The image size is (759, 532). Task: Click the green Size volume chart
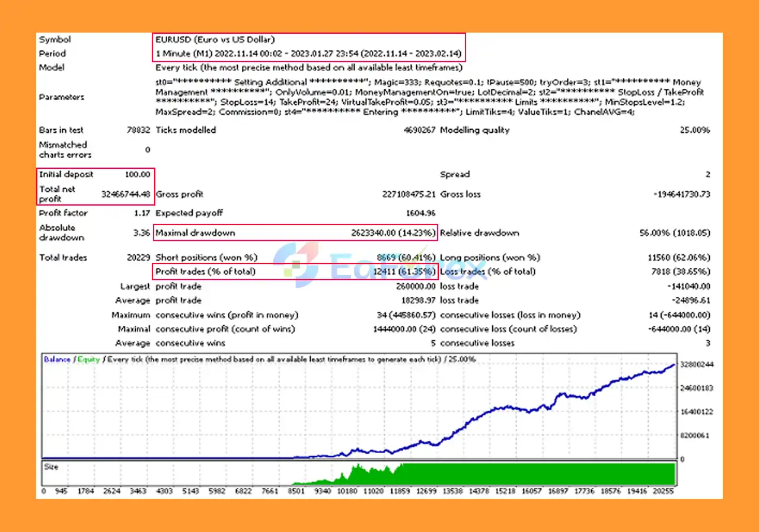534,474
